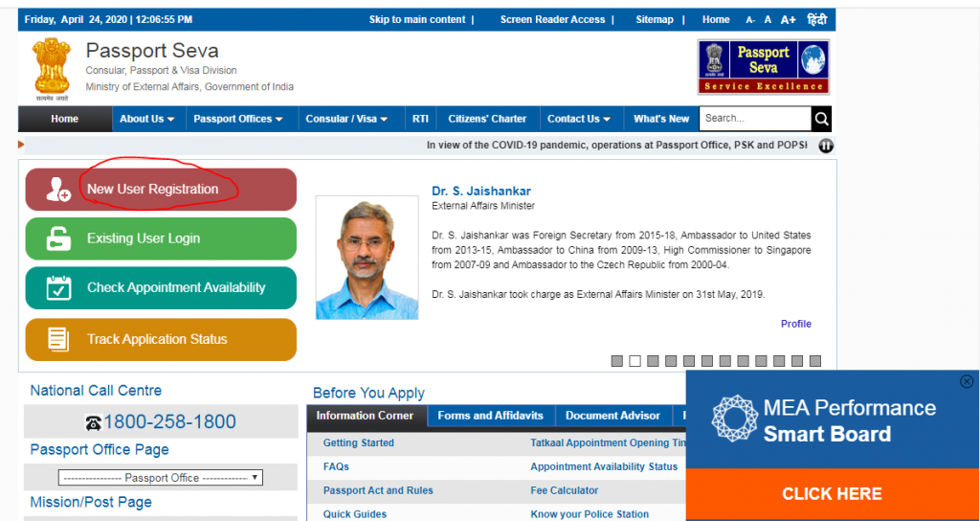Open Dr. S. Jaishankar's Profile link
Viewport: 980px width, 521px height.
[x=795, y=324]
